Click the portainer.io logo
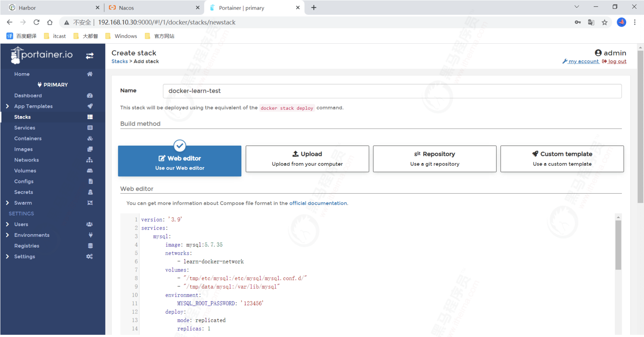 [x=42, y=55]
